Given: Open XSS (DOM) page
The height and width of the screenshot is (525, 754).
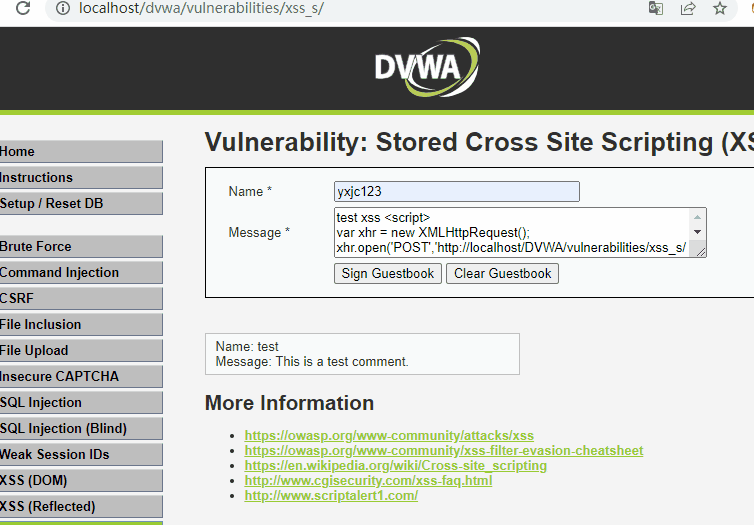Looking at the screenshot, I should [x=81, y=480].
